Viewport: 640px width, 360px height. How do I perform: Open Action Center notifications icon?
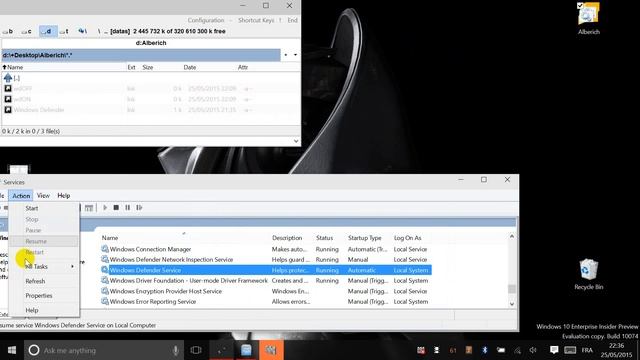554,350
